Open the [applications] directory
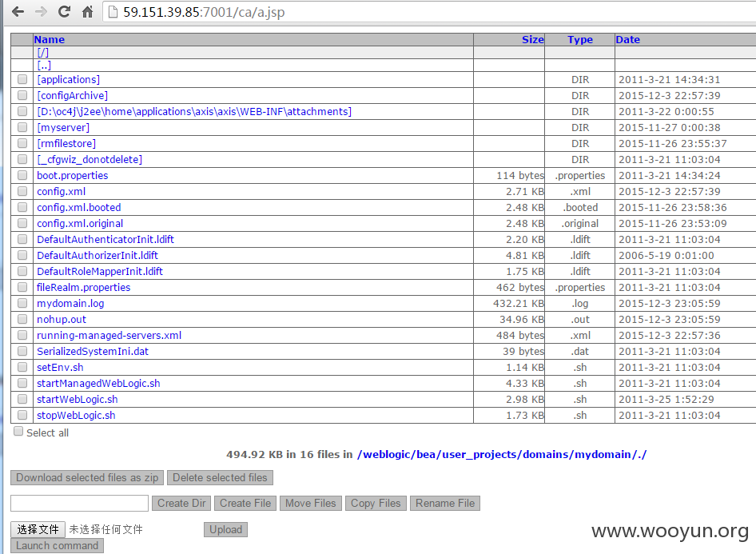756x554 pixels. point(69,80)
